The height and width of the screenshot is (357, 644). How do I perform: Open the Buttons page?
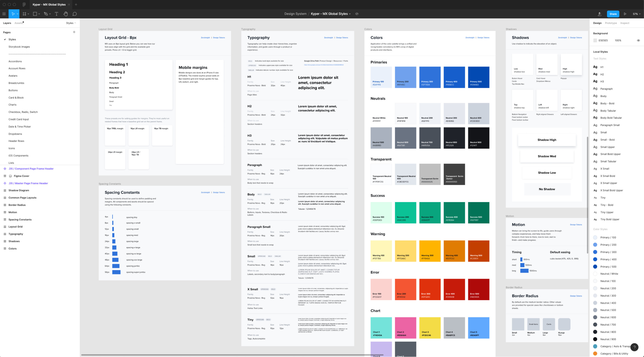[13, 90]
